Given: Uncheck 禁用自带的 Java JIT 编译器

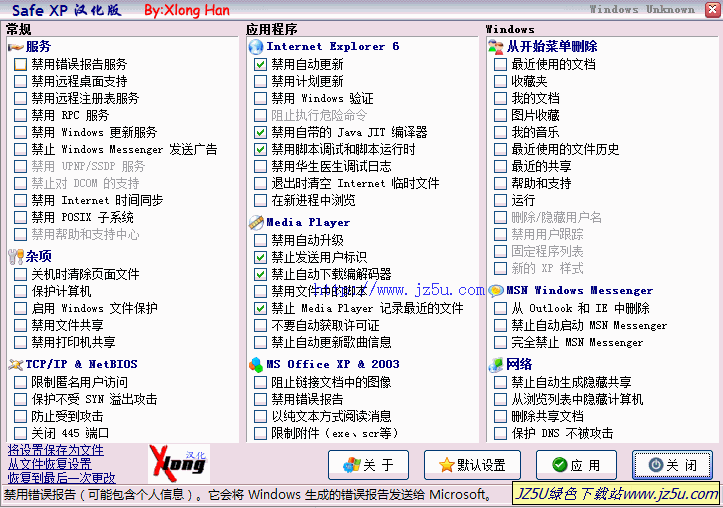Looking at the screenshot, I should (x=261, y=133).
